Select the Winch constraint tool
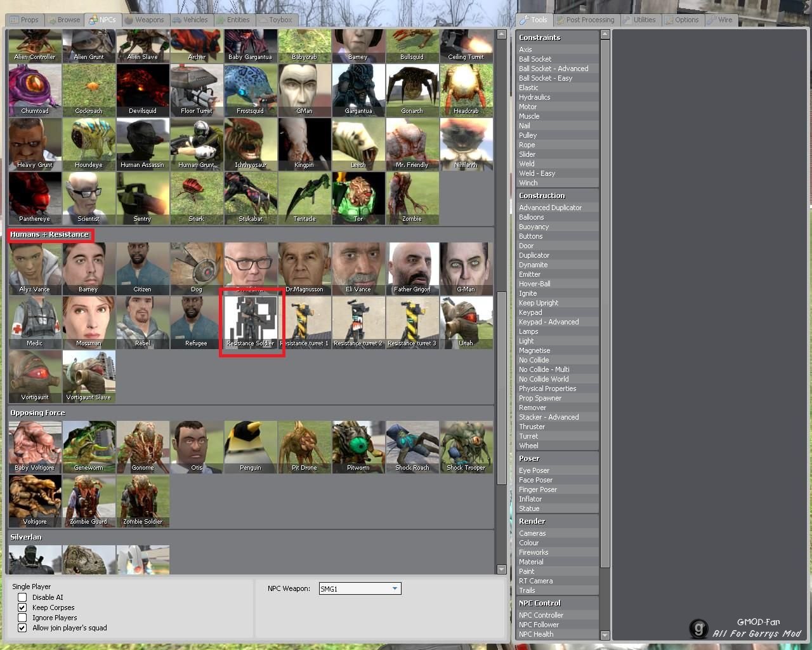 [x=558, y=183]
